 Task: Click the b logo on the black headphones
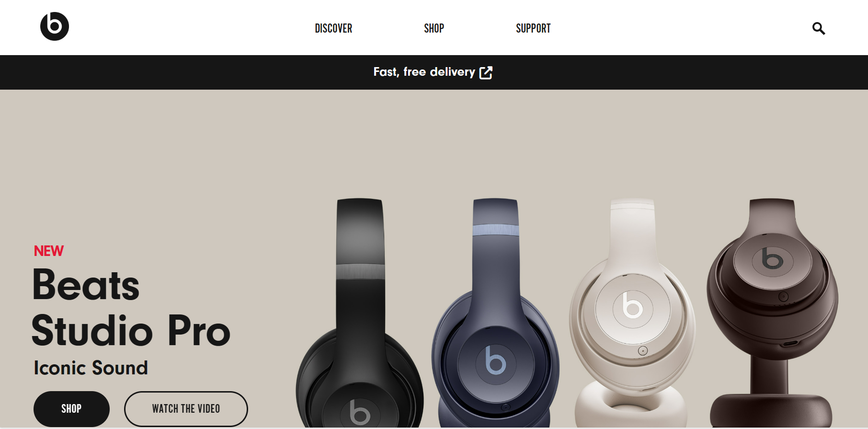coord(360,412)
